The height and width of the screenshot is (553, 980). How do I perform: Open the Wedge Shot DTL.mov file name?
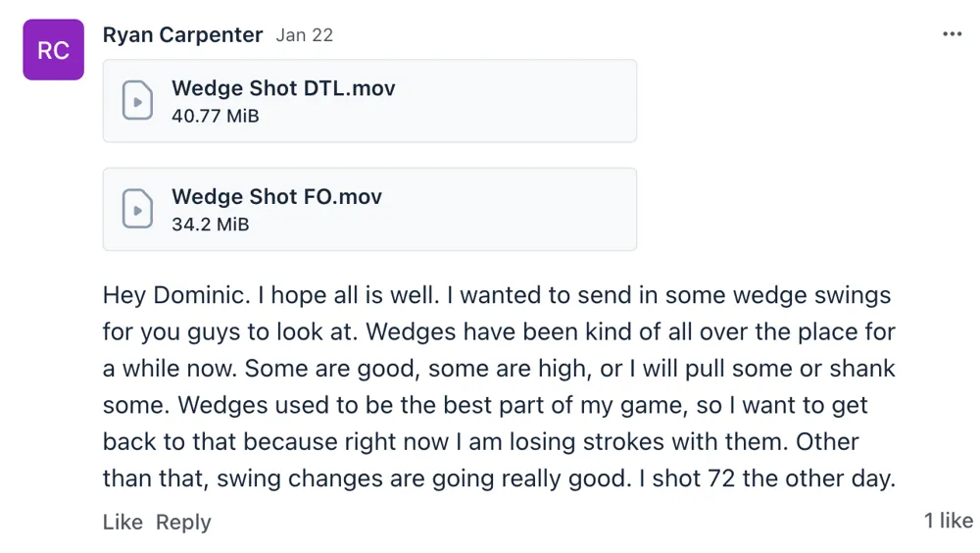tap(283, 88)
